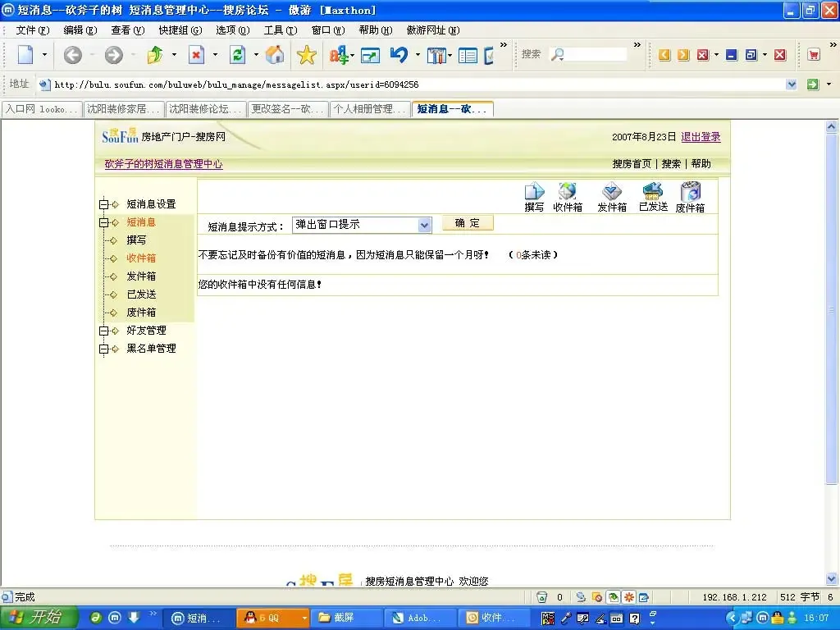Viewport: 840px width, 630px height.
Task: Open the 工具(T) menu
Action: (281, 30)
